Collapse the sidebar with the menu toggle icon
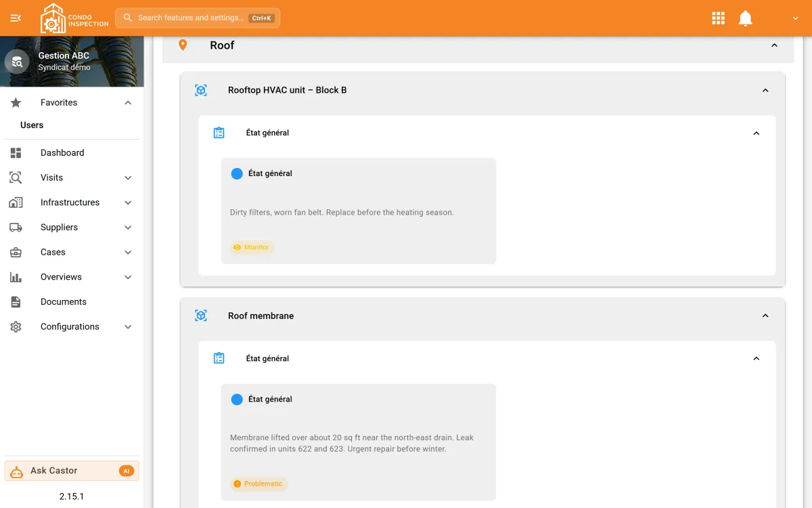The height and width of the screenshot is (508, 812). 16,18
